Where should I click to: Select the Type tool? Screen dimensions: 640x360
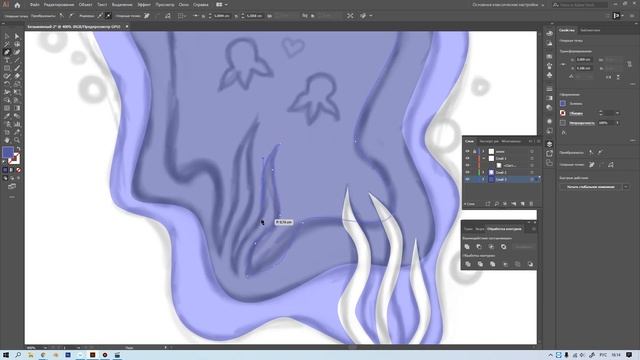tap(7, 60)
